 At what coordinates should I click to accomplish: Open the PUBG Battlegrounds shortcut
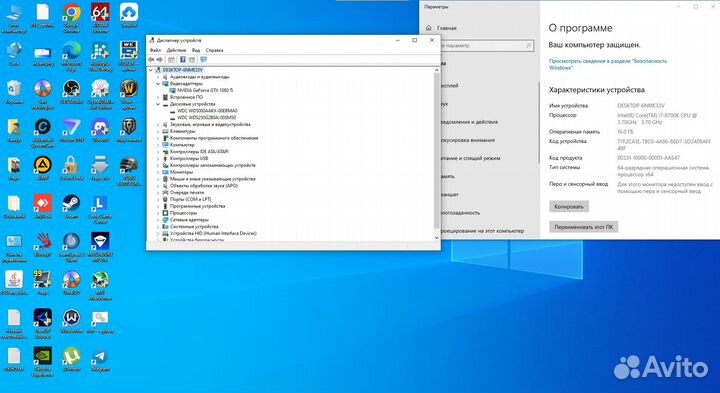coord(129,171)
